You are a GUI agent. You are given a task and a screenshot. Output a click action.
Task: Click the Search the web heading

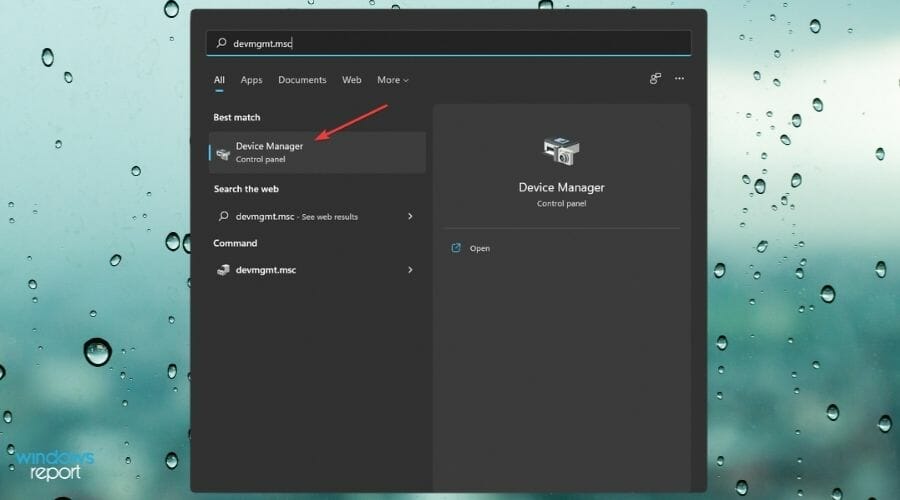246,189
